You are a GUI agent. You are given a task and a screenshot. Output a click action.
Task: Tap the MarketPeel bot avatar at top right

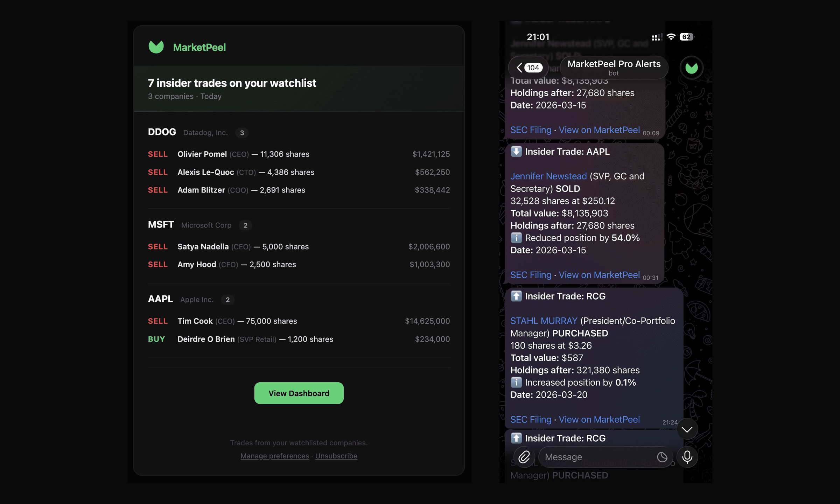(691, 67)
